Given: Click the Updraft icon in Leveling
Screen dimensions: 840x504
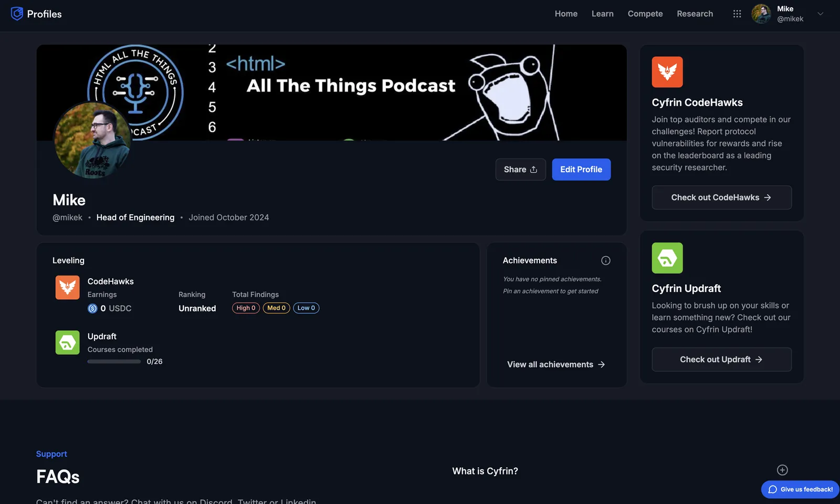Looking at the screenshot, I should [x=68, y=342].
